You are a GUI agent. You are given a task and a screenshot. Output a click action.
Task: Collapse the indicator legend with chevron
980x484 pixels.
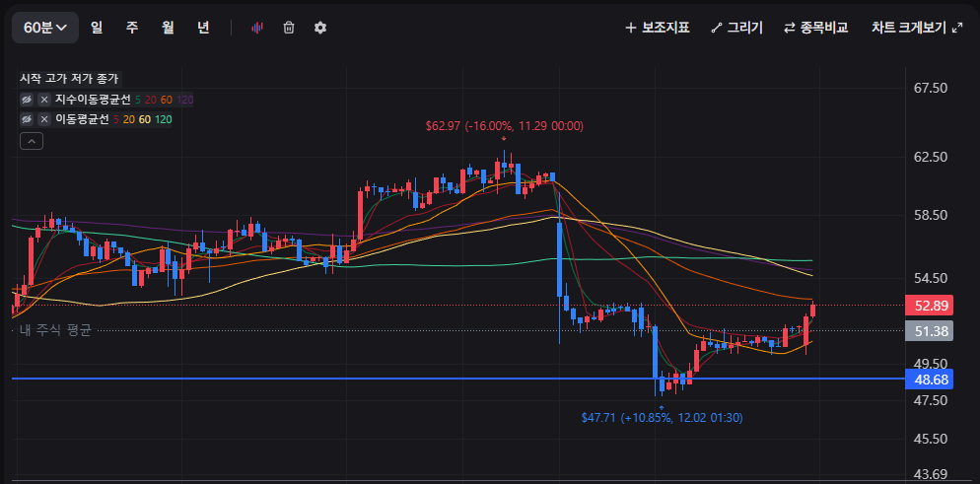point(32,141)
